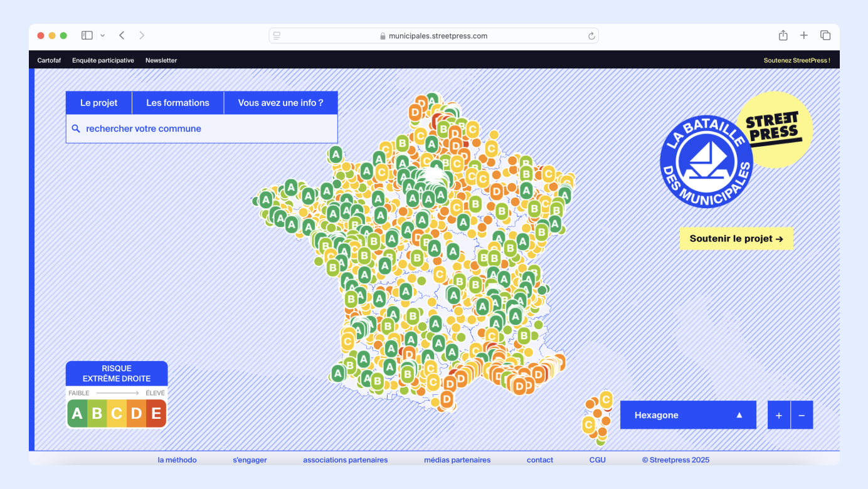
Task: Go back with the Safari back arrow
Action: click(122, 36)
